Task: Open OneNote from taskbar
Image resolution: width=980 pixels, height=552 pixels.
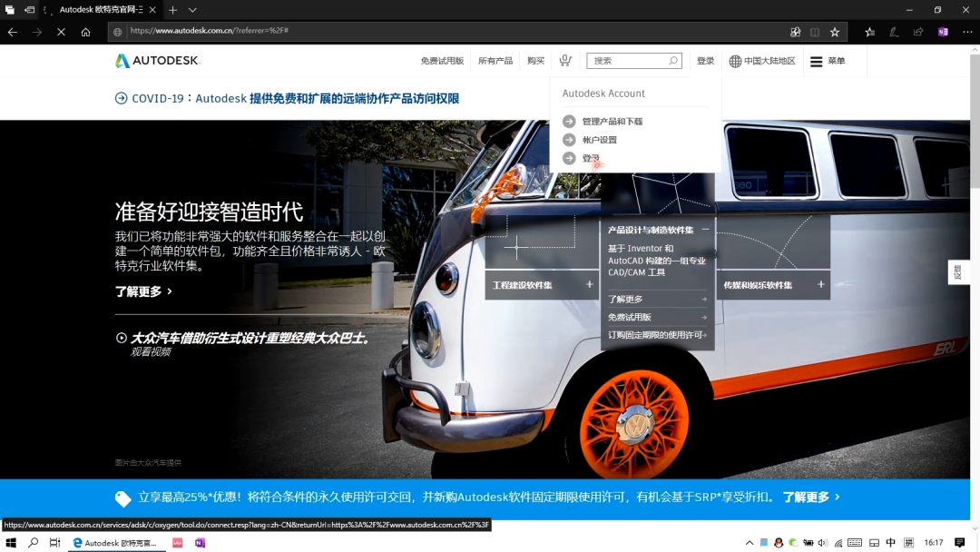Action: point(200,543)
